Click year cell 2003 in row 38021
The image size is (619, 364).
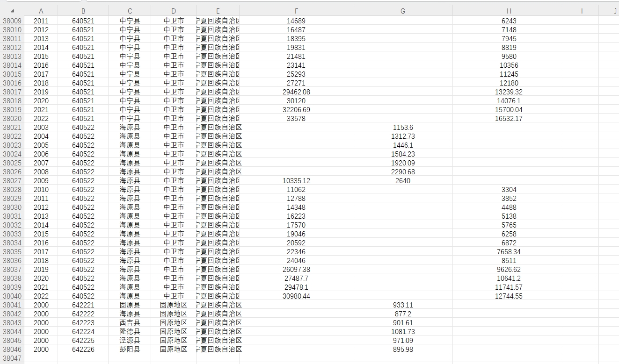pyautogui.click(x=41, y=127)
